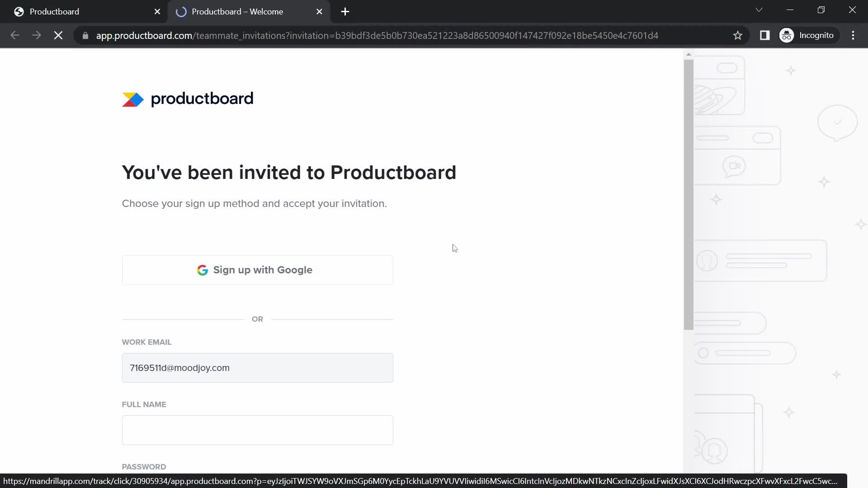The image size is (868, 488).
Task: Click the 'Choose your sign up method' subtitle
Action: point(254,204)
